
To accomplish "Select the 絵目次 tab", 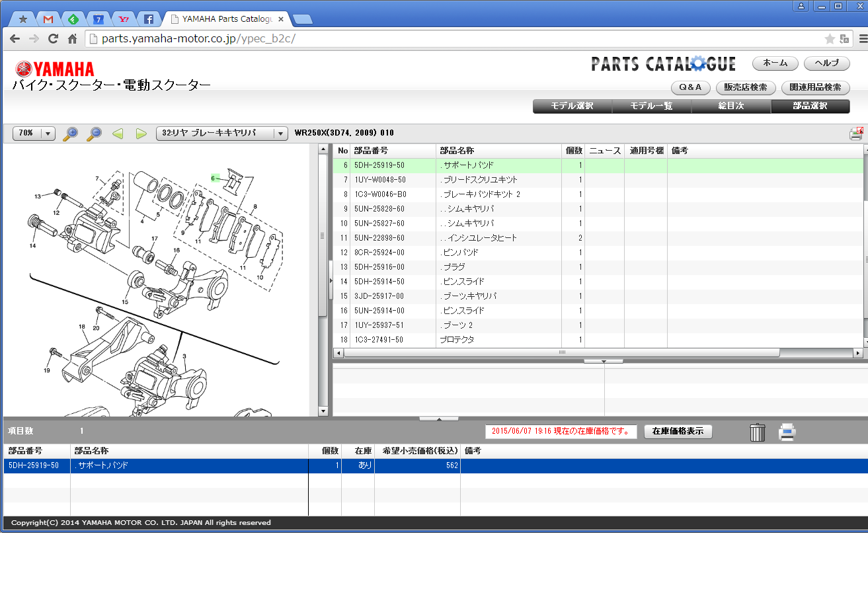I will pos(731,106).
